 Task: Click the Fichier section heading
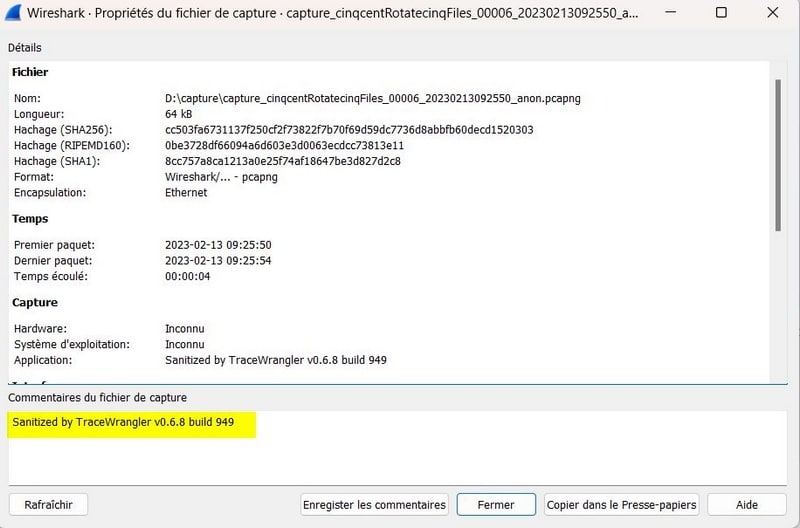click(x=30, y=72)
